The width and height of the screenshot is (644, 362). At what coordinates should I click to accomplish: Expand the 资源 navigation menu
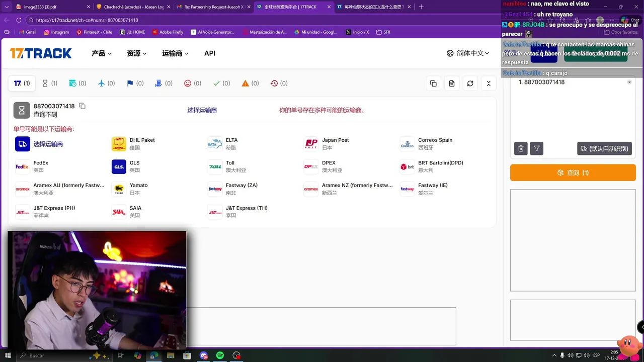(136, 53)
